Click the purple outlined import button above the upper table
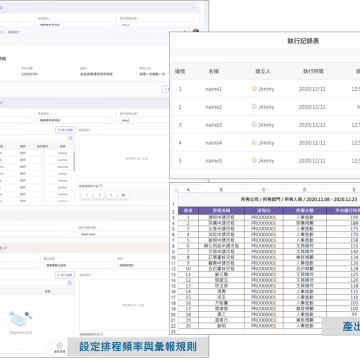Image resolution: width=360 pixels, height=360 pixels. pyautogui.click(x=65, y=130)
